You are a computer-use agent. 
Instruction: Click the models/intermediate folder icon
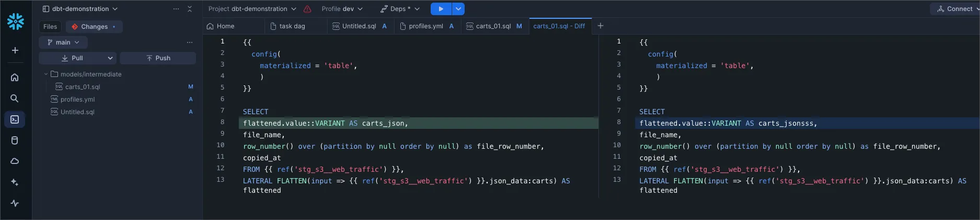[54, 74]
